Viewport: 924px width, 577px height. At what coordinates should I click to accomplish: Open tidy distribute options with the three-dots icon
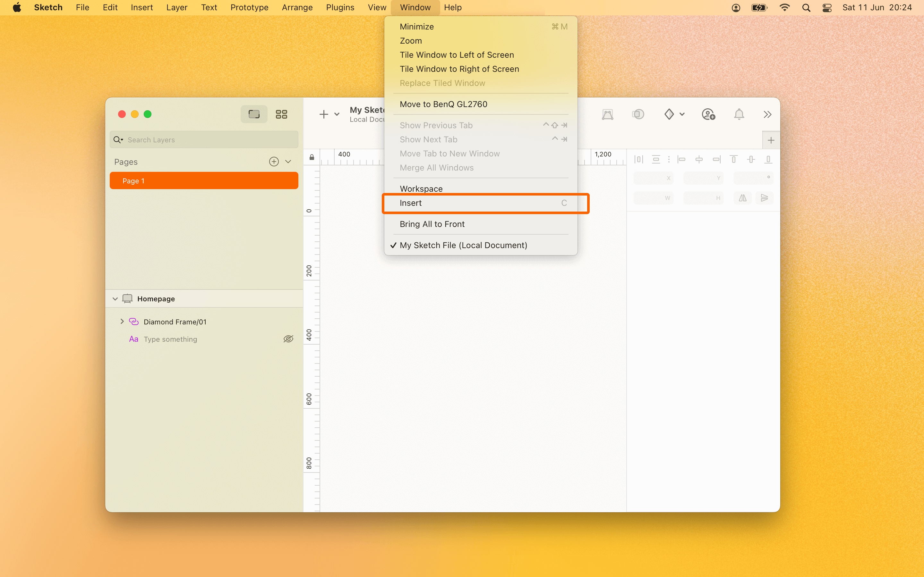669,159
